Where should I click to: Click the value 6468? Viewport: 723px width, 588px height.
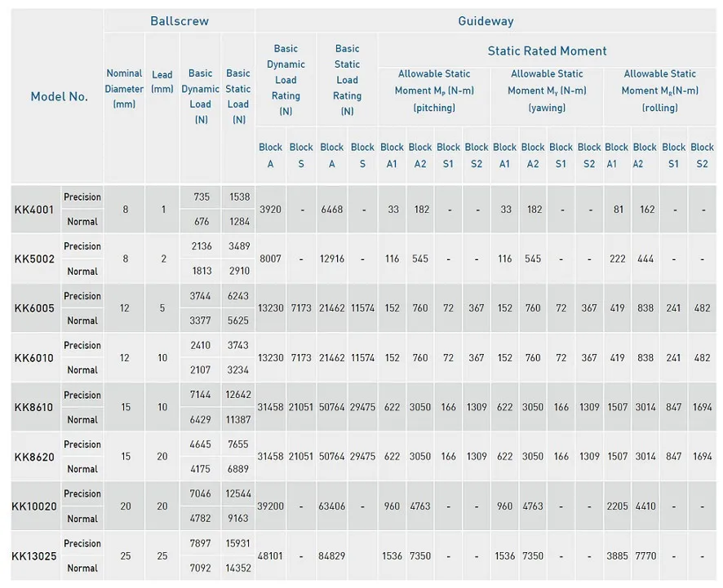point(332,210)
